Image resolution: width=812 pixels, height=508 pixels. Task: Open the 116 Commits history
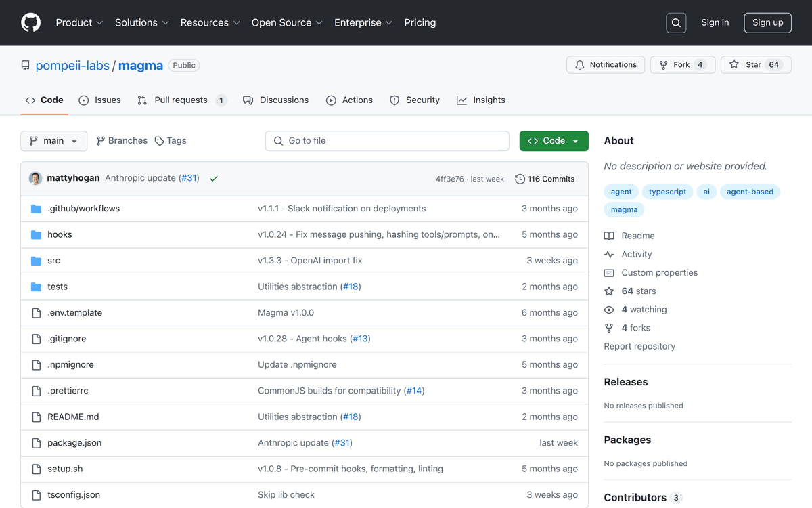point(545,179)
